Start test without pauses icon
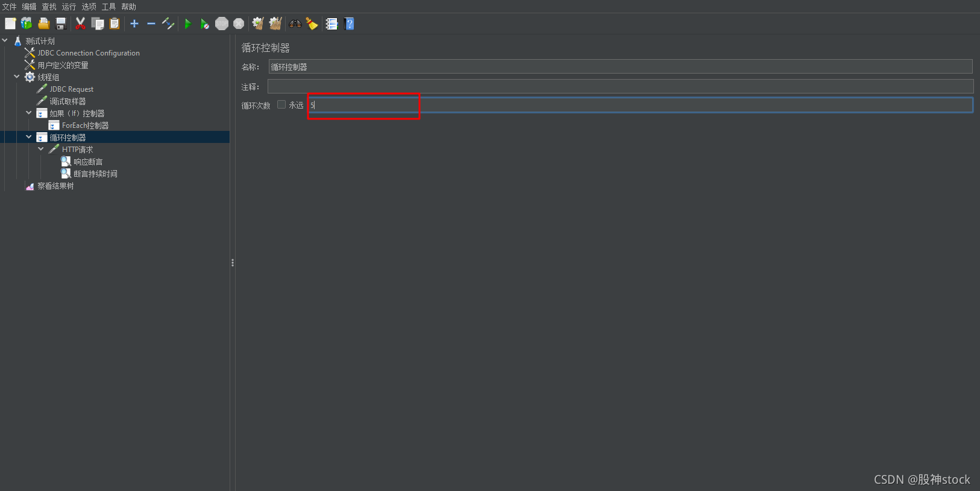980x491 pixels. 205,24
